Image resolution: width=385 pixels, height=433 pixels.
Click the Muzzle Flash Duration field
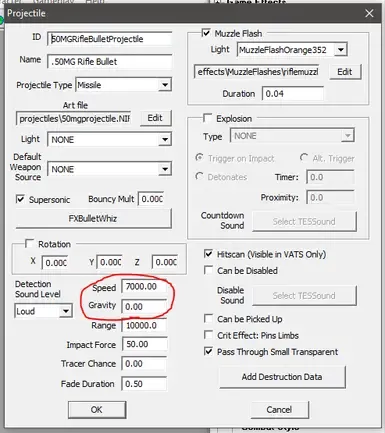tap(292, 94)
